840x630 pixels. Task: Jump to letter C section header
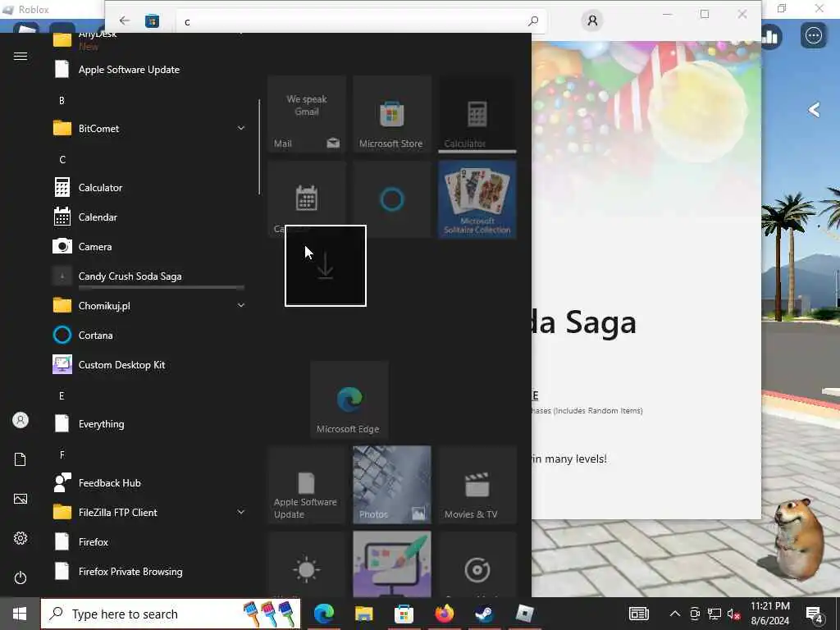(x=62, y=160)
